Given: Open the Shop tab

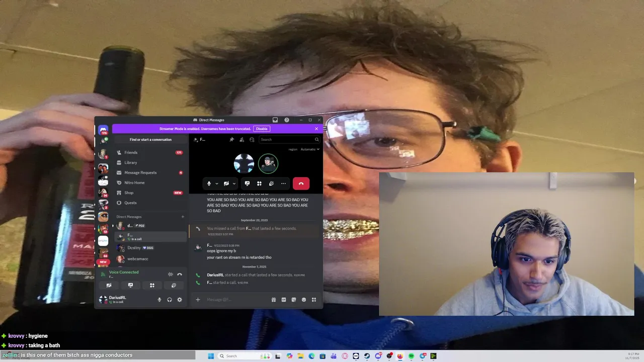Looking at the screenshot, I should click(x=150, y=193).
